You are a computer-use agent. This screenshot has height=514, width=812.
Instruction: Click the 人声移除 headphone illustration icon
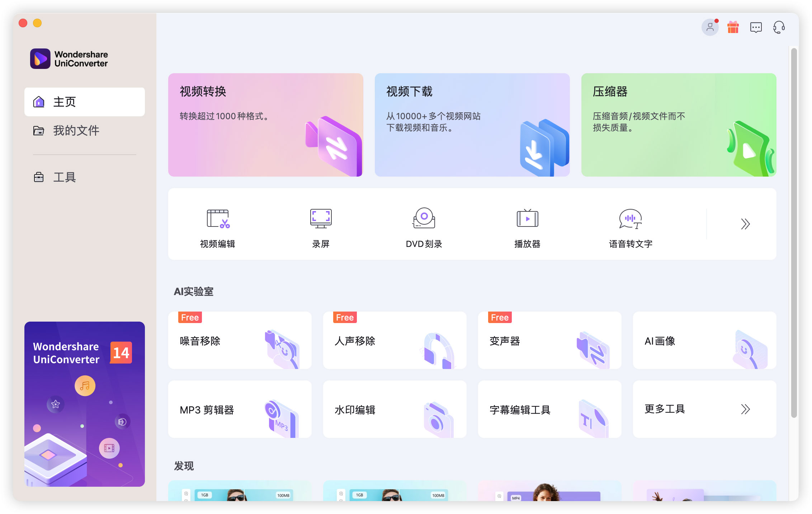[437, 351]
